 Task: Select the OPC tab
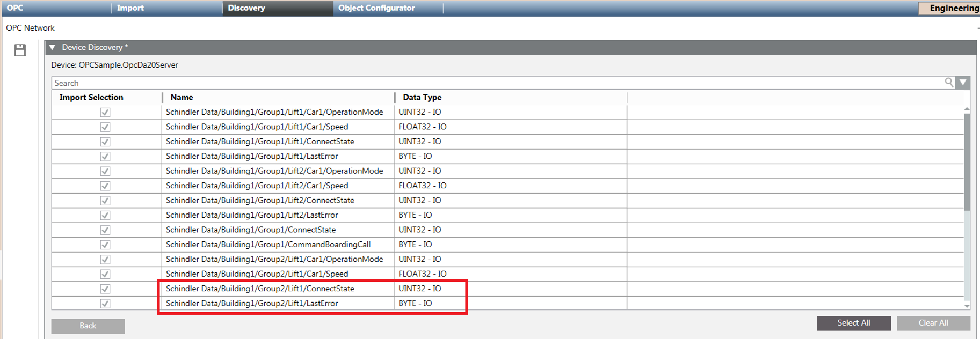(15, 8)
